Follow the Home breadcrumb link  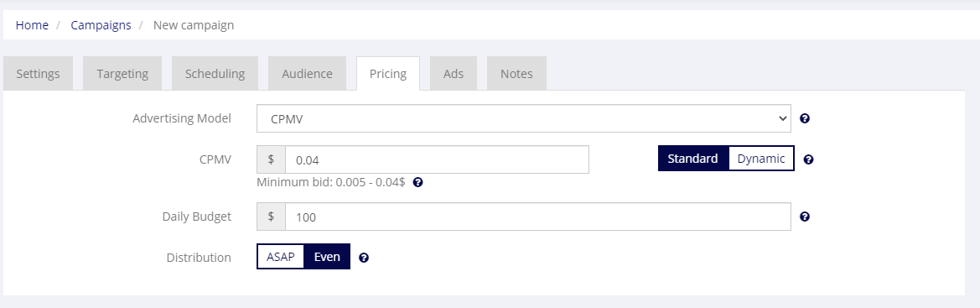(x=32, y=25)
